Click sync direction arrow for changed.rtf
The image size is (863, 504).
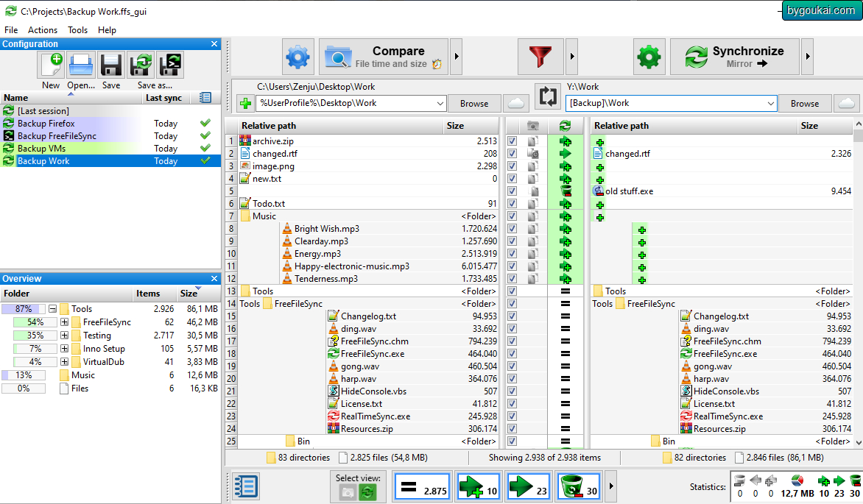tap(566, 154)
